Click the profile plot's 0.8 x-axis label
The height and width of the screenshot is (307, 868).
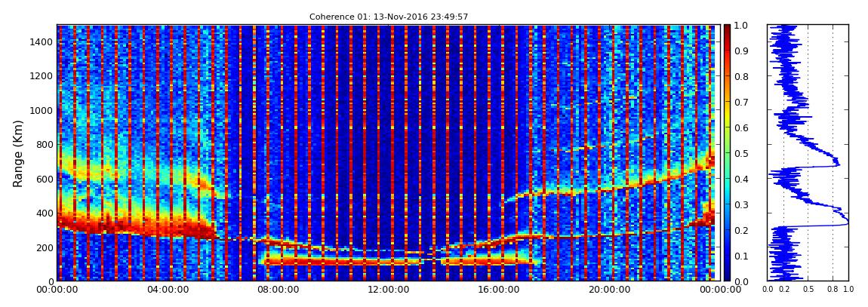click(833, 290)
